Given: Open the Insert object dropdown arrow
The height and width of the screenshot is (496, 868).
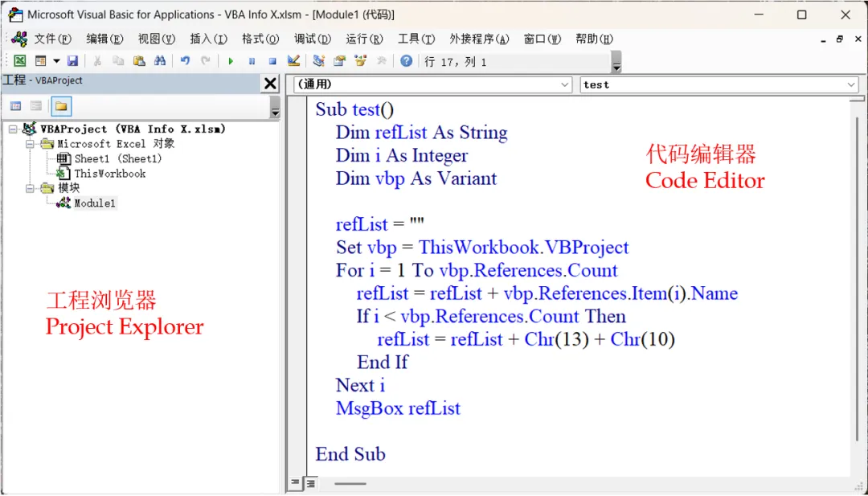Looking at the screenshot, I should pos(56,61).
